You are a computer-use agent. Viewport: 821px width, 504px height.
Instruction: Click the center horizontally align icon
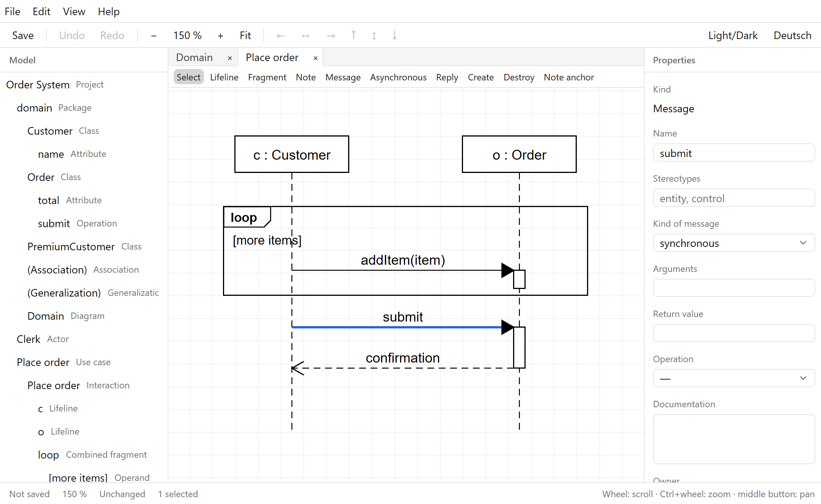click(306, 35)
